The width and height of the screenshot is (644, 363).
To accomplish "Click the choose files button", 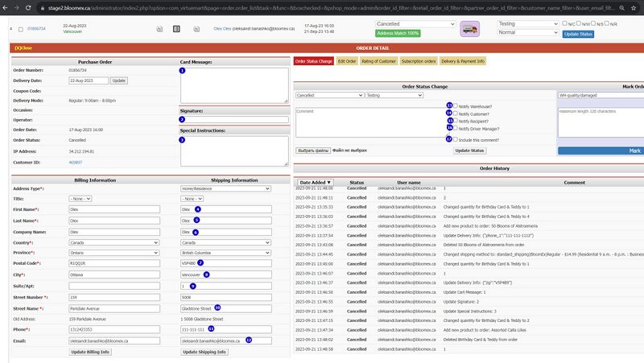I will coord(313,151).
